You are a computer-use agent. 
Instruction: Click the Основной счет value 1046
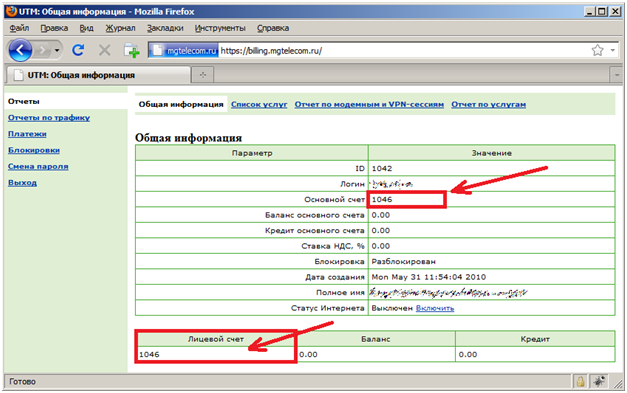[382, 199]
